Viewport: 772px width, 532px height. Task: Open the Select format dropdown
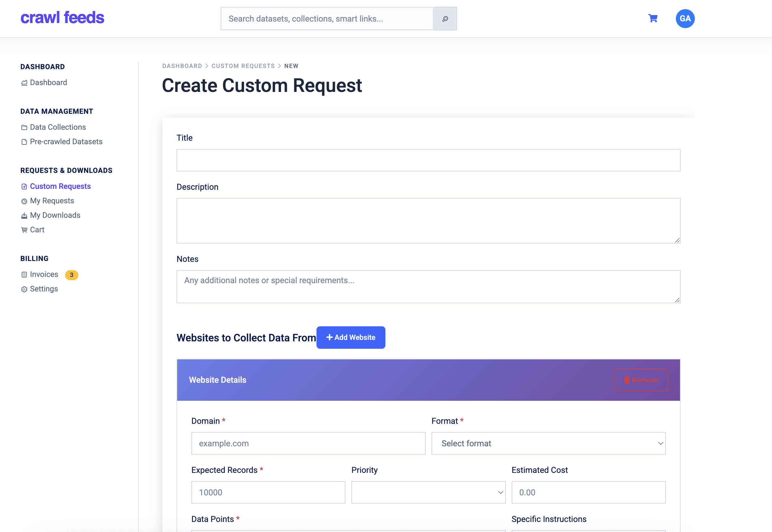(x=548, y=443)
